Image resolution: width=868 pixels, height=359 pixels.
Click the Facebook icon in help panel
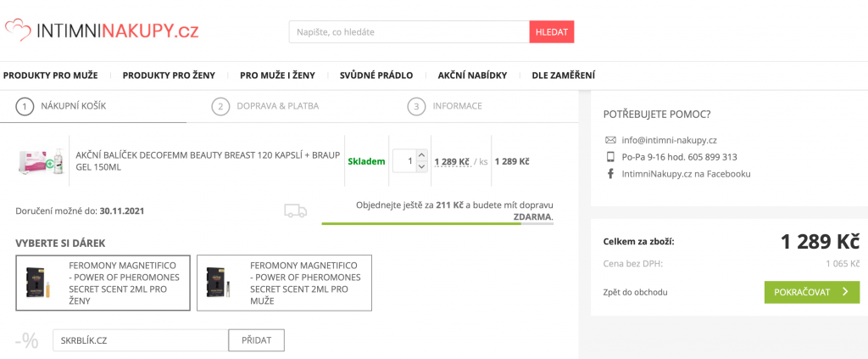click(x=610, y=174)
